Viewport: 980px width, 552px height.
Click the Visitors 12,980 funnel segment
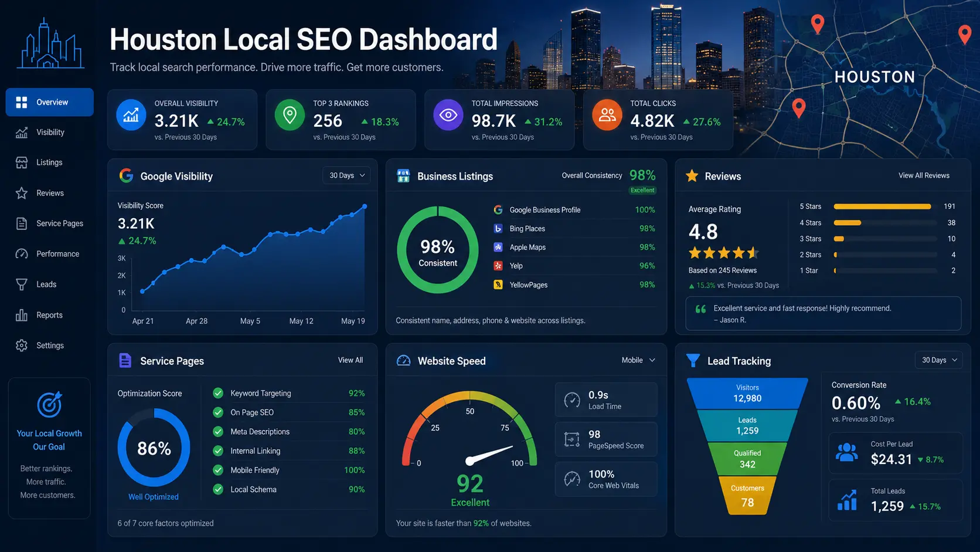click(x=747, y=394)
